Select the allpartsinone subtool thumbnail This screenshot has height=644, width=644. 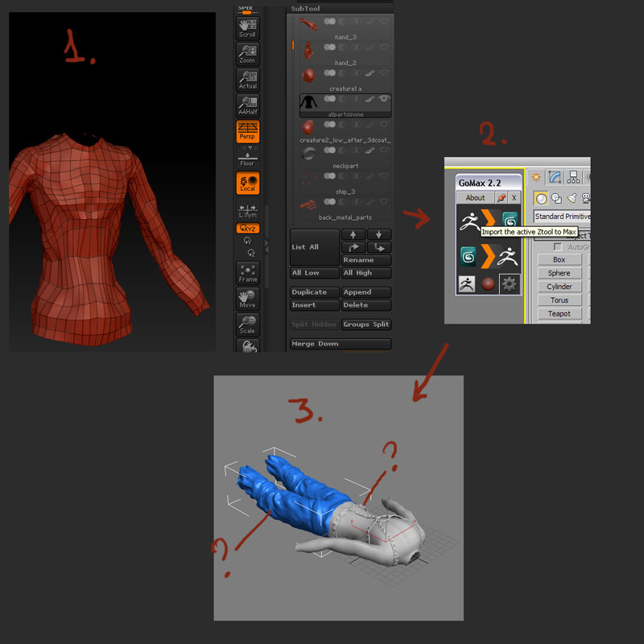pos(308,103)
